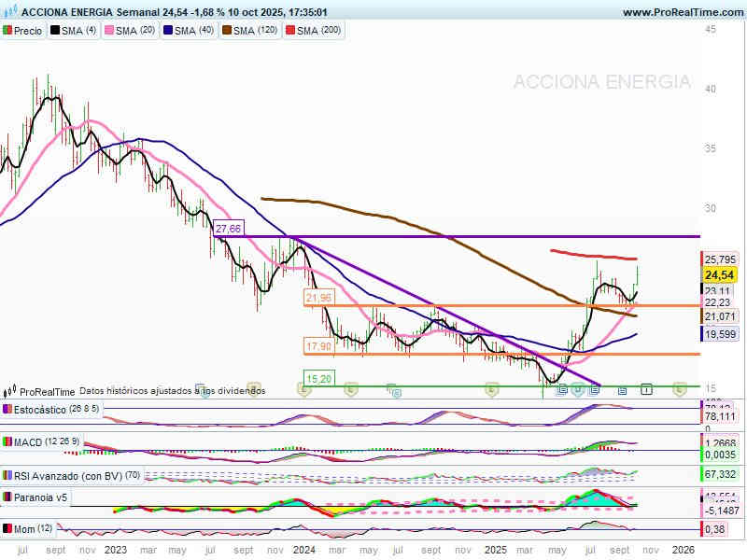Open the www.ProRealTime.com link
Viewport: 747px width, 560px height.
tap(681, 12)
